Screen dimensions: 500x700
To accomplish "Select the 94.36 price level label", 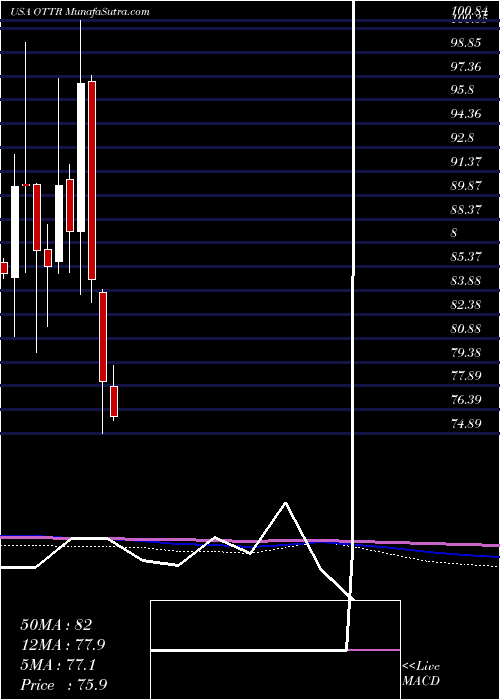I will (x=466, y=114).
